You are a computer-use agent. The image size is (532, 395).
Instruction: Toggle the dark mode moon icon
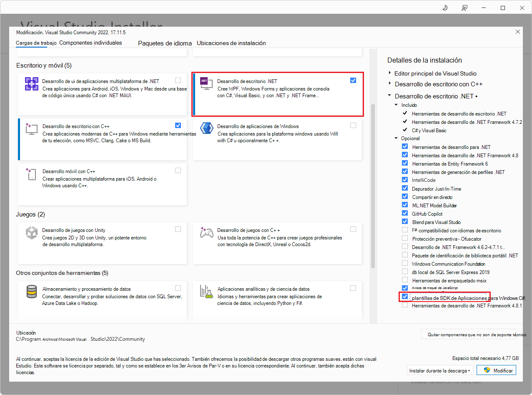[445, 8]
